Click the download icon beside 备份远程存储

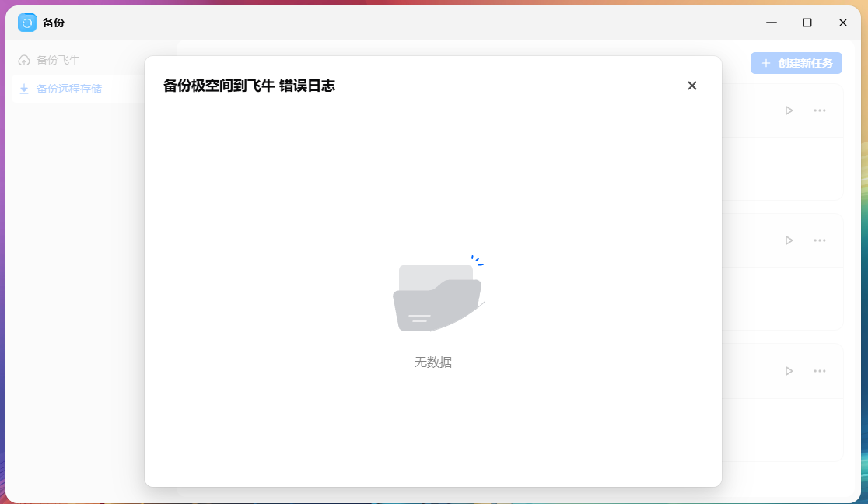tap(24, 89)
